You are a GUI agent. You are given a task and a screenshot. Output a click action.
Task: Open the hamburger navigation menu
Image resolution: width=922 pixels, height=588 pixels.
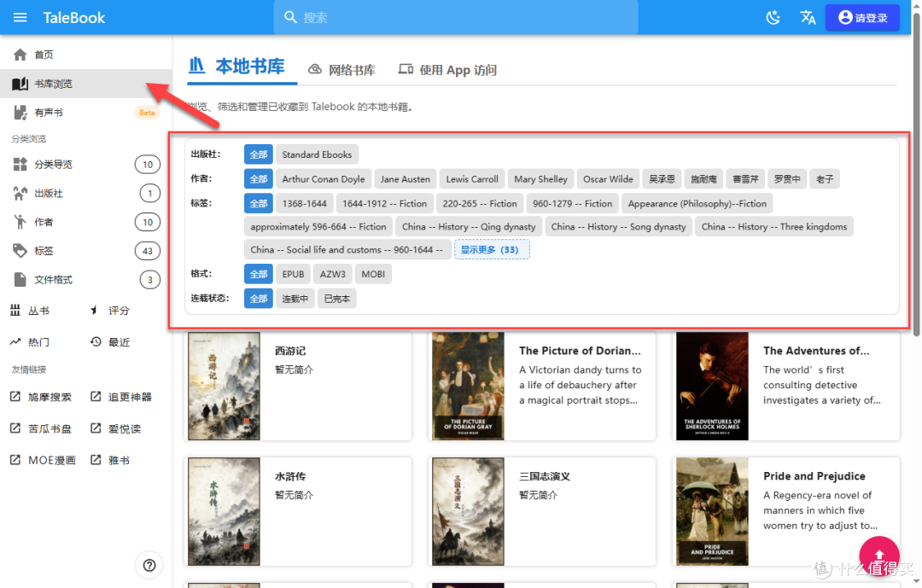click(20, 18)
